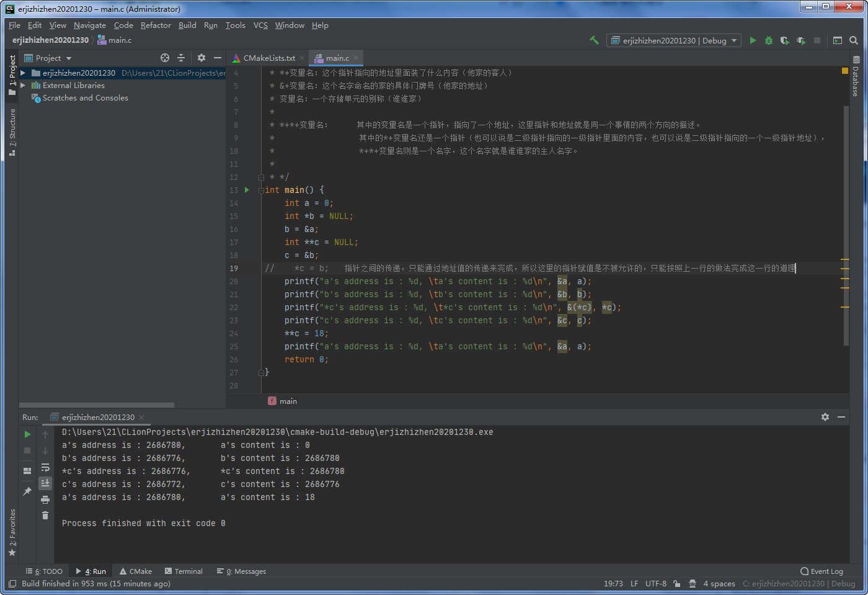Clear the Run console with trash icon

pyautogui.click(x=45, y=515)
